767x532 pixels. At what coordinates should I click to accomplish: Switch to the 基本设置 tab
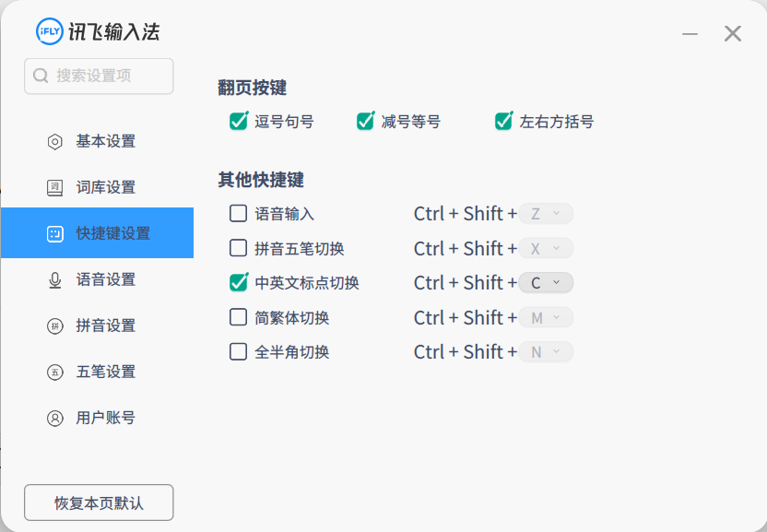[x=105, y=142]
